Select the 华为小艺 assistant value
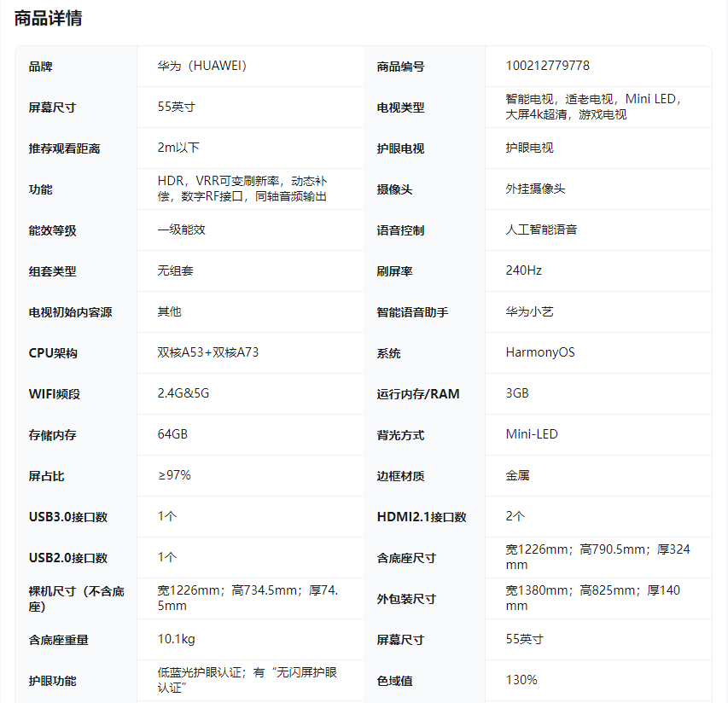 coord(529,311)
